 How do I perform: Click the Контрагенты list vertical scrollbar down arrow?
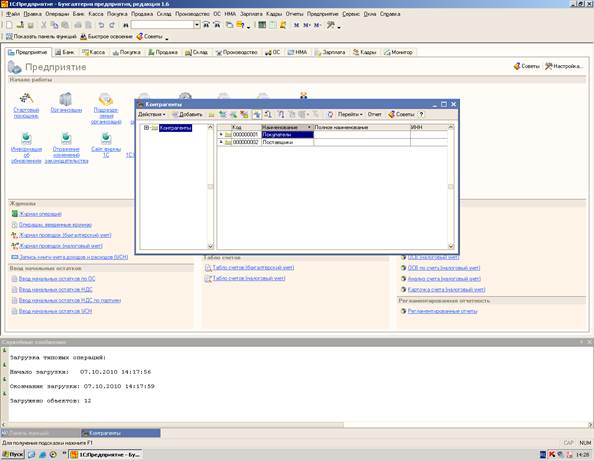[451, 246]
